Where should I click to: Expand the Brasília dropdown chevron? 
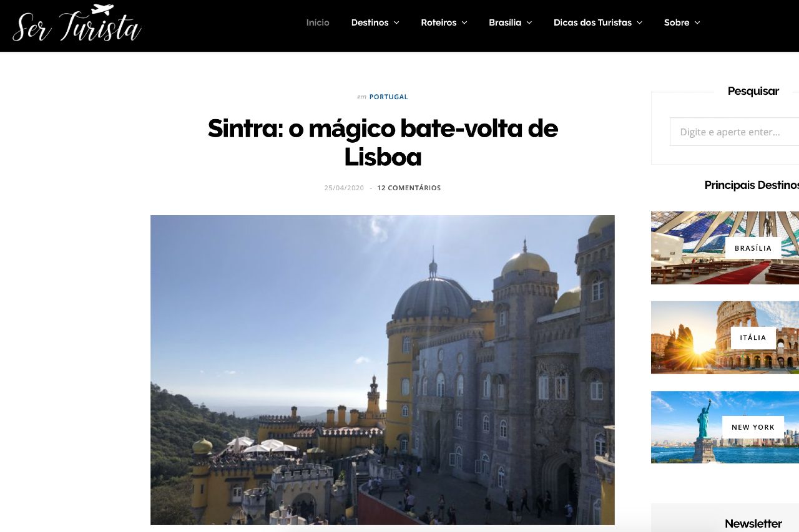click(x=529, y=23)
